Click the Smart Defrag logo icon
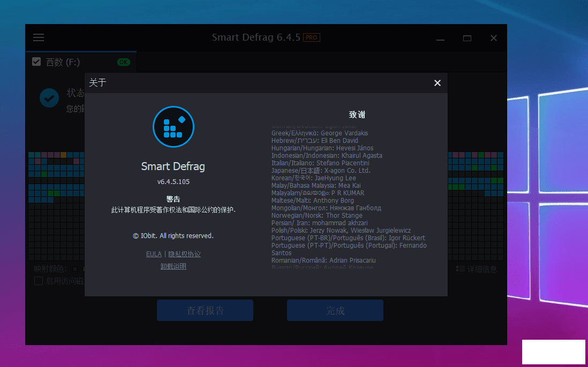Image resolution: width=588 pixels, height=367 pixels. point(174,127)
